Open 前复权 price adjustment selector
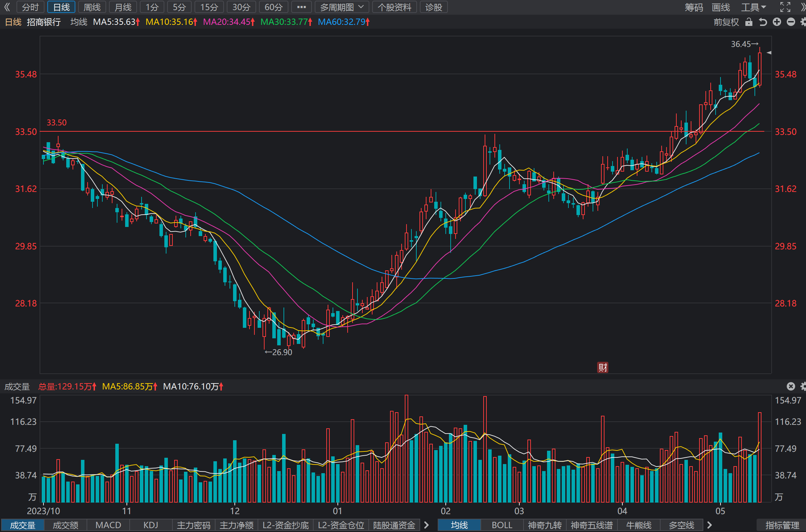The height and width of the screenshot is (532, 806). point(726,22)
